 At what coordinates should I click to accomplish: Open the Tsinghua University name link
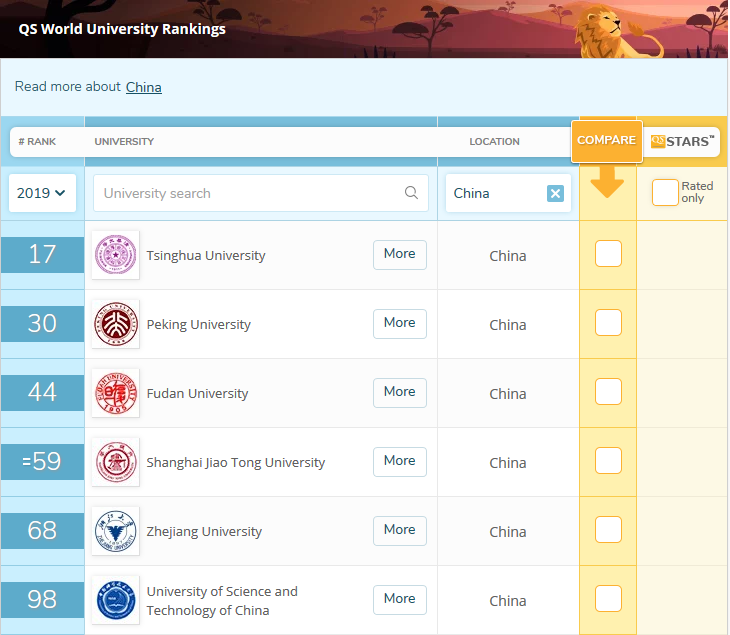point(206,256)
